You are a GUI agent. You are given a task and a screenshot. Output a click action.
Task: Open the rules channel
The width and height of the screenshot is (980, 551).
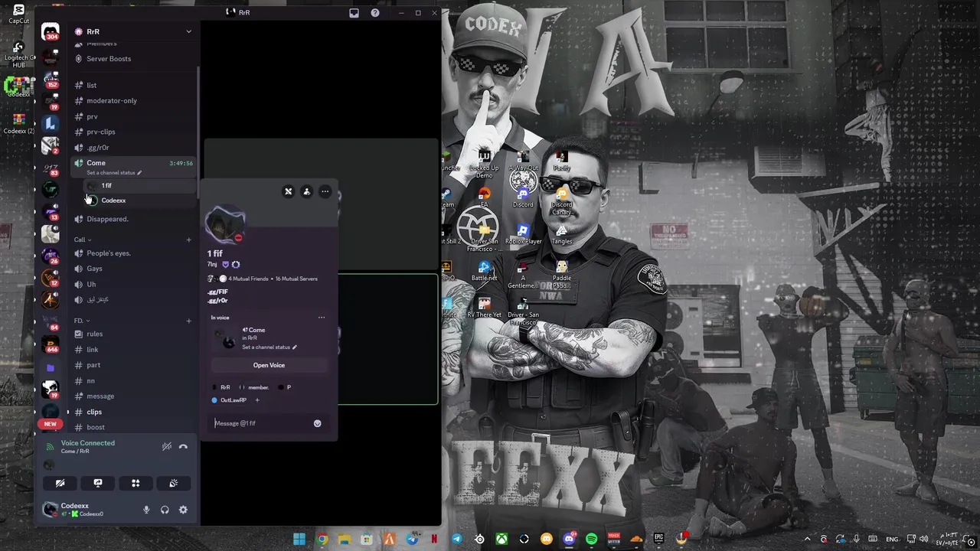tap(95, 334)
